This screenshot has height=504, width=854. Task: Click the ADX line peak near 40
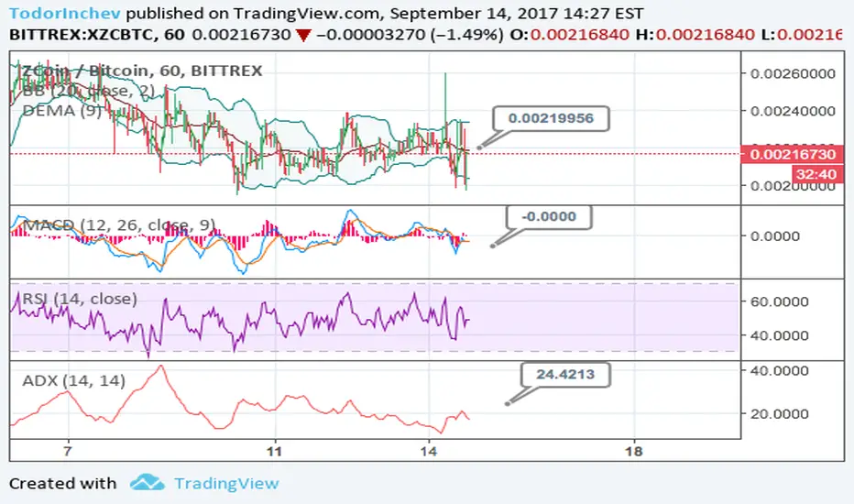tap(160, 367)
